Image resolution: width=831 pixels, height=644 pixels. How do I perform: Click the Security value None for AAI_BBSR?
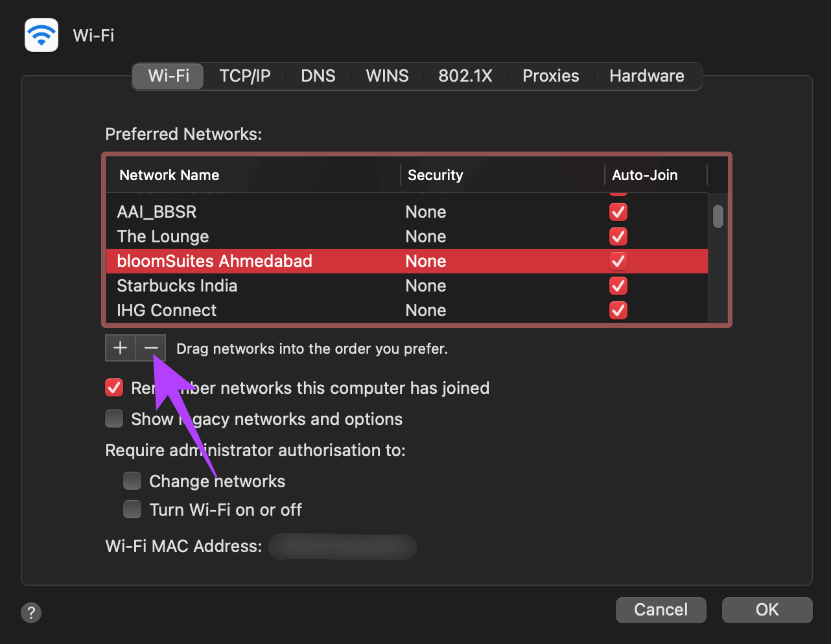pos(426,212)
